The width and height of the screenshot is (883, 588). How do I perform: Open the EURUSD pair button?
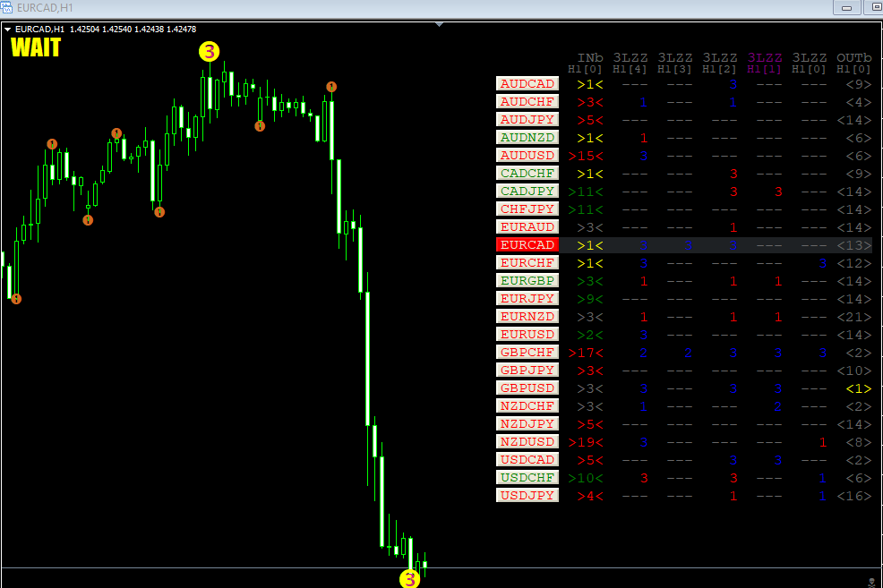[x=527, y=334]
